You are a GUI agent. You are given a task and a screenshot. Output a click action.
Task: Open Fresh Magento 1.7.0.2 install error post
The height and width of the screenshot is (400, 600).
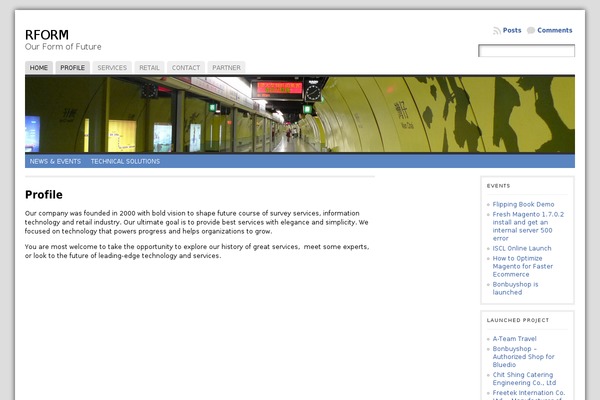(528, 226)
